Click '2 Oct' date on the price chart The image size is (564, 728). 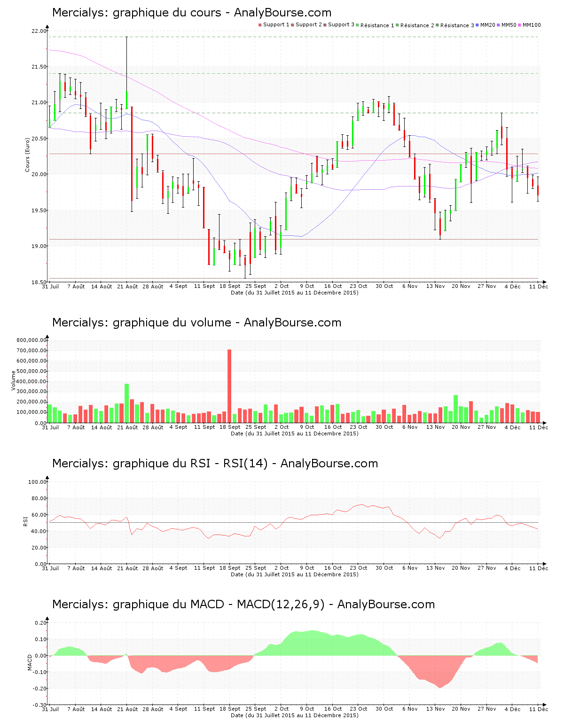pos(282,287)
